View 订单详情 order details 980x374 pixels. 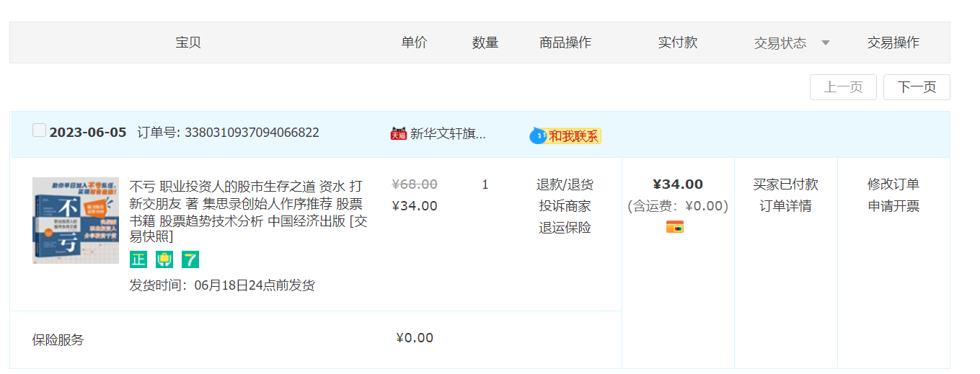(785, 206)
